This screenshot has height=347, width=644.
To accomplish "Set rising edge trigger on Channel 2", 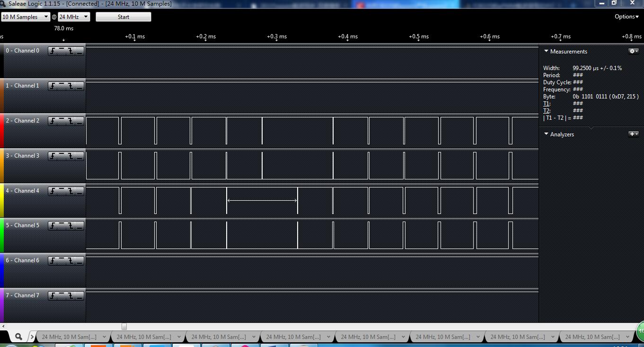I will pyautogui.click(x=52, y=121).
